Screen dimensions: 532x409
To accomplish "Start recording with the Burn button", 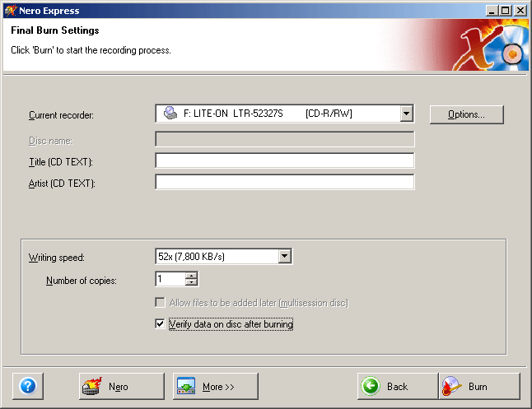I will pyautogui.click(x=479, y=386).
